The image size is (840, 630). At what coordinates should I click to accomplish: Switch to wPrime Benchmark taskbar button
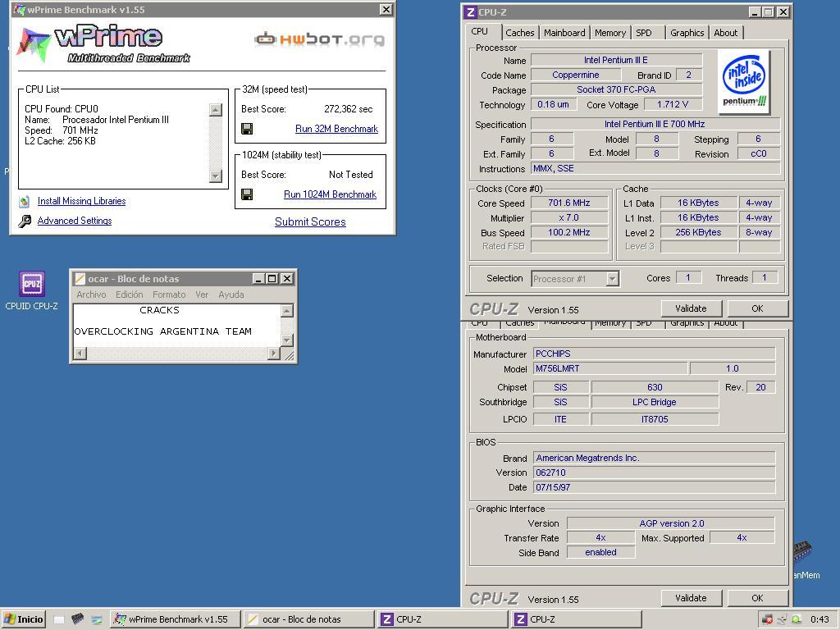(x=176, y=619)
